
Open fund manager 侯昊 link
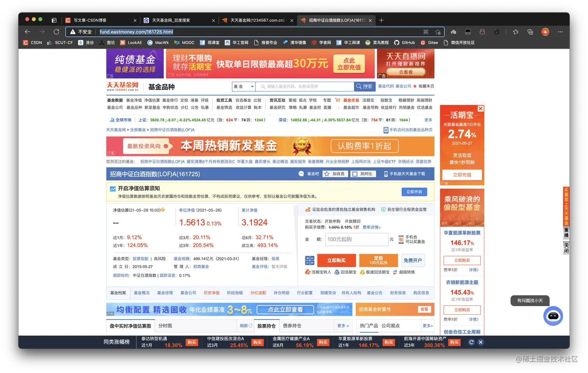click(275, 259)
